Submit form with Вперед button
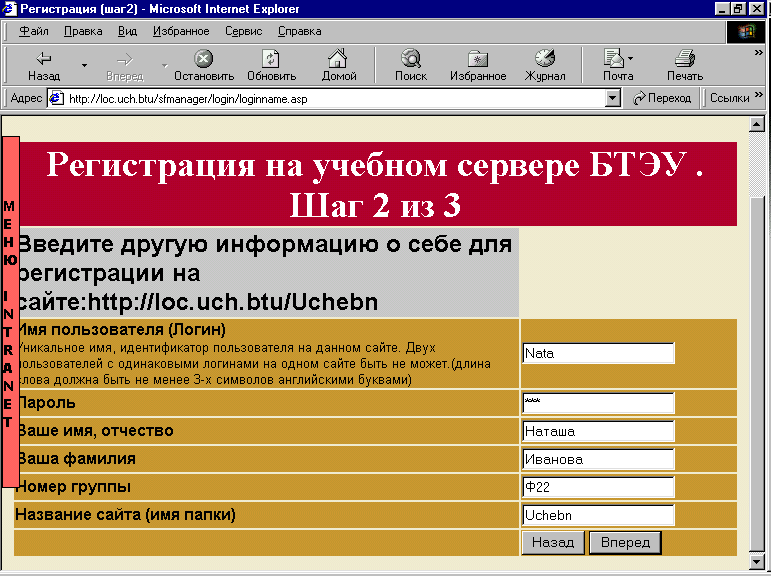 point(625,543)
